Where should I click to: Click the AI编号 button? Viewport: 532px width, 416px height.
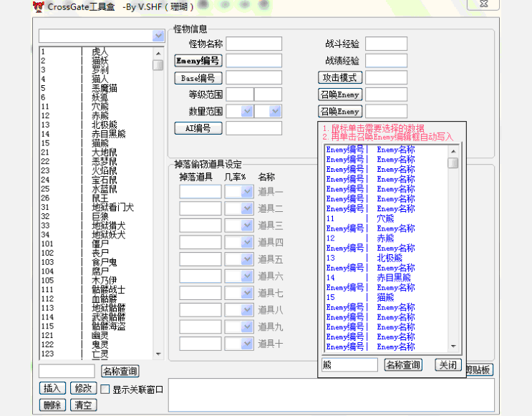click(198, 128)
